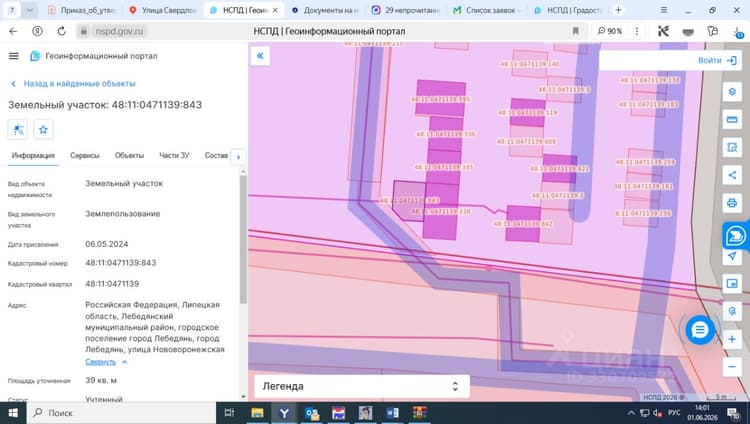Open the round blue chat support button
The width and height of the screenshot is (750, 424).
[699, 330]
